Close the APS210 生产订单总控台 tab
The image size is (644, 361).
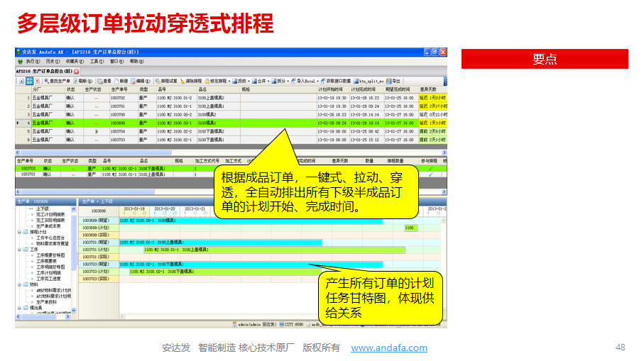pos(76,72)
